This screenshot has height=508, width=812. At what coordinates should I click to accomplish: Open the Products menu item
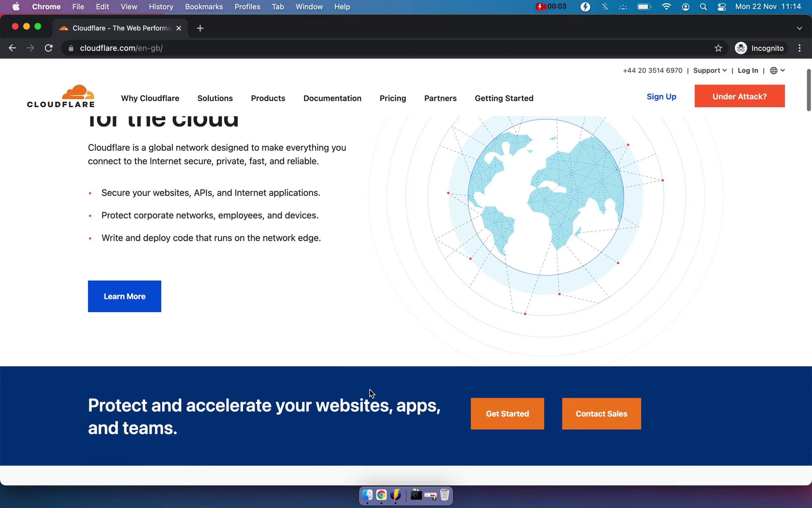point(268,98)
